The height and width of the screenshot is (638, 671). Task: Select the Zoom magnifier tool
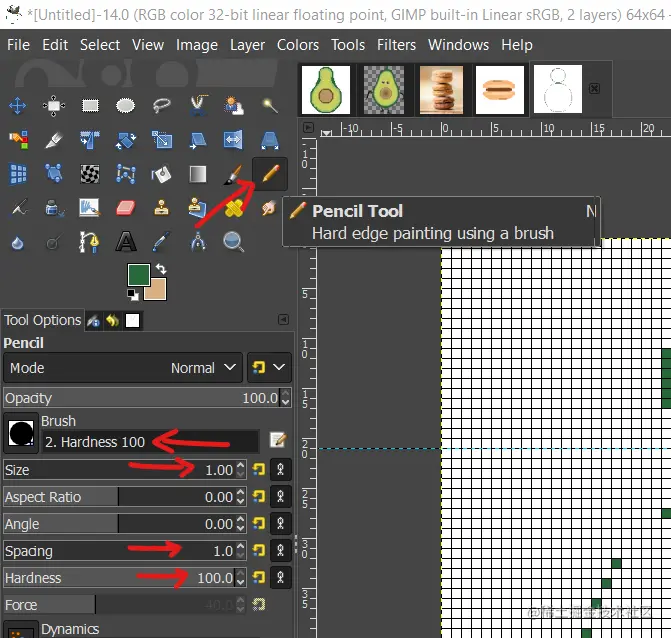tap(234, 243)
